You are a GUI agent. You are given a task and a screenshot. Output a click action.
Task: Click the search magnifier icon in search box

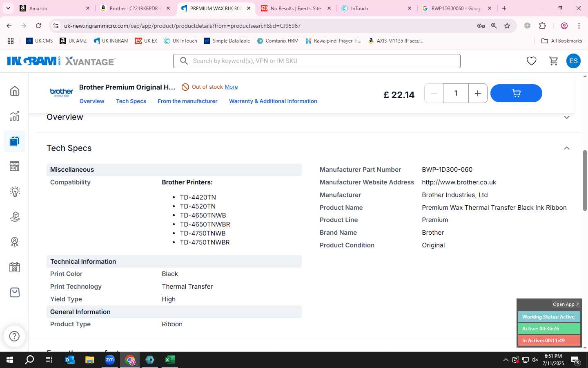tap(184, 61)
